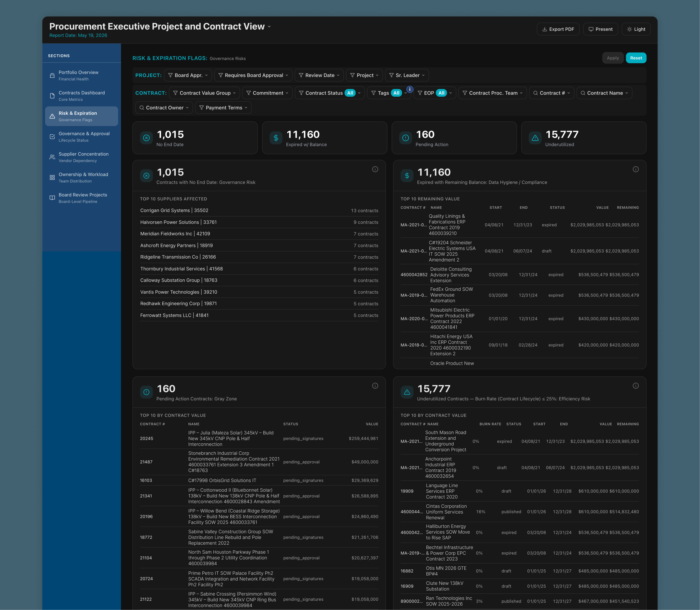Click the Otis MN 2026 GTE BP#4 row
The width and height of the screenshot is (700, 610).
pos(520,571)
